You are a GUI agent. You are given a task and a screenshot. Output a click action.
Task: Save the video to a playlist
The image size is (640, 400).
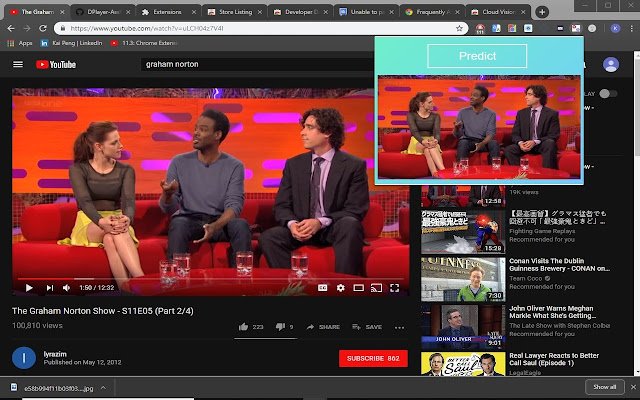367,327
